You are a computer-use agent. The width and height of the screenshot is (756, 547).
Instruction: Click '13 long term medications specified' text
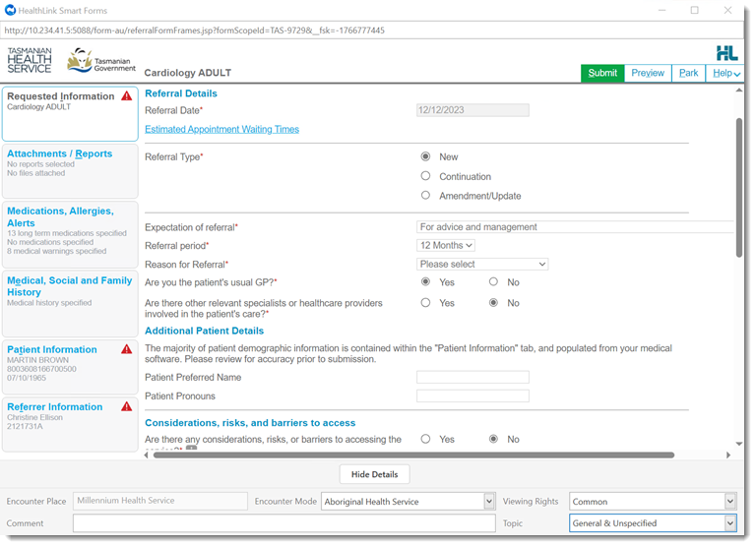click(67, 233)
